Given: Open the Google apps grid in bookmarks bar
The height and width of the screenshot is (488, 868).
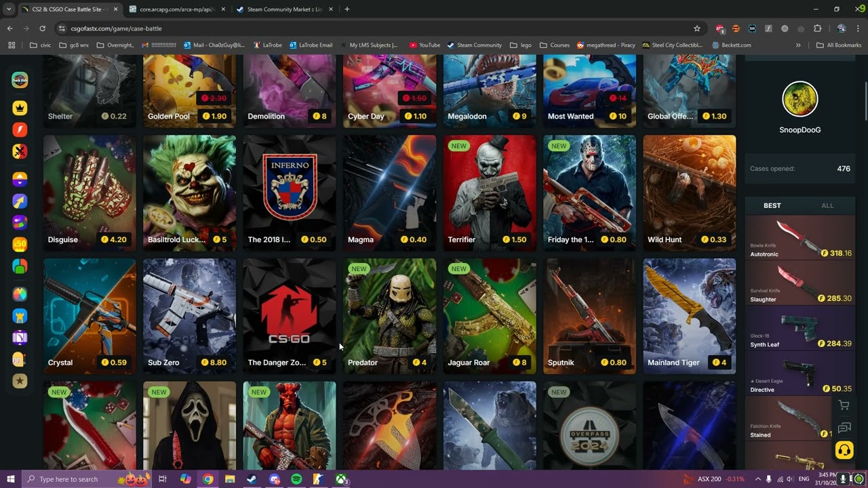Looking at the screenshot, I should (12, 45).
